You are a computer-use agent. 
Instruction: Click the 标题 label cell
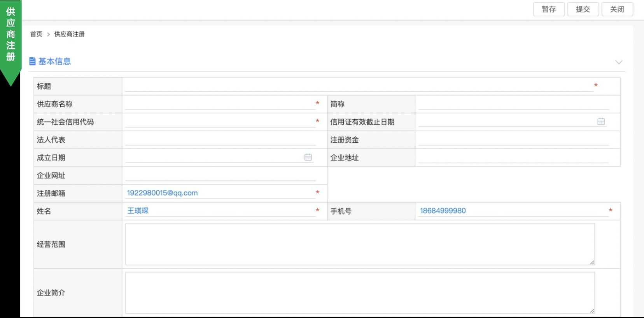78,86
